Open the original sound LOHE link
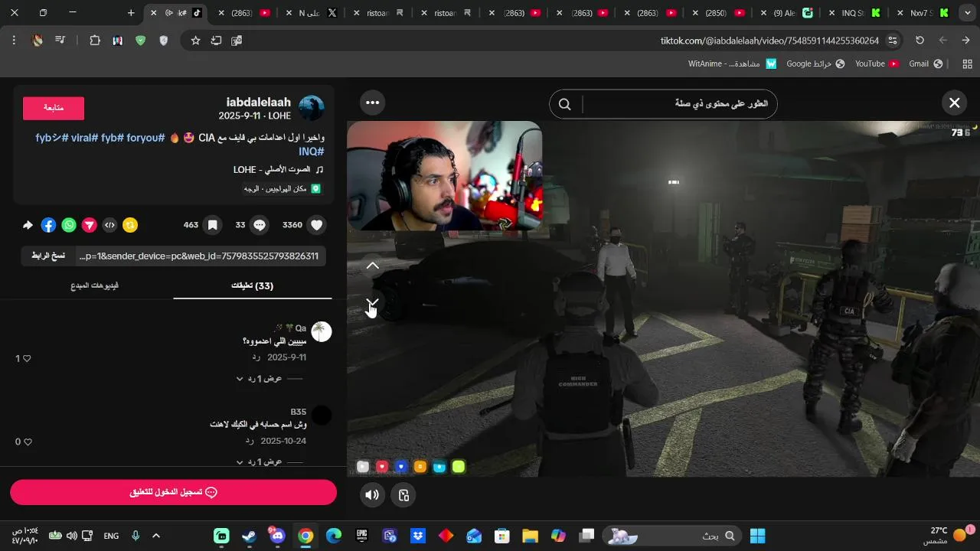Viewport: 980px width, 551px height. (278, 169)
